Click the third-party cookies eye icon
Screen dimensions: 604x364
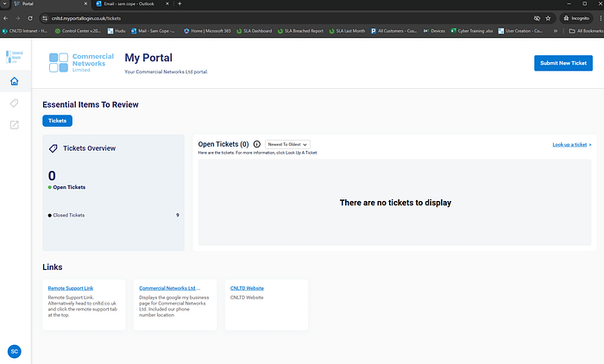537,18
